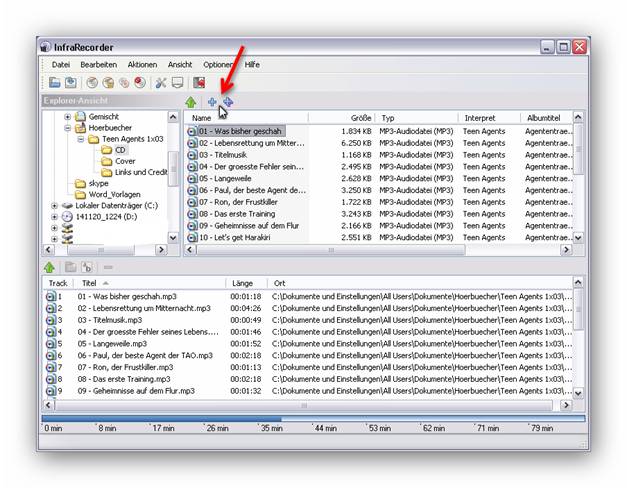Click the disc capacity progress bar
The image size is (627, 488).
[x=313, y=418]
